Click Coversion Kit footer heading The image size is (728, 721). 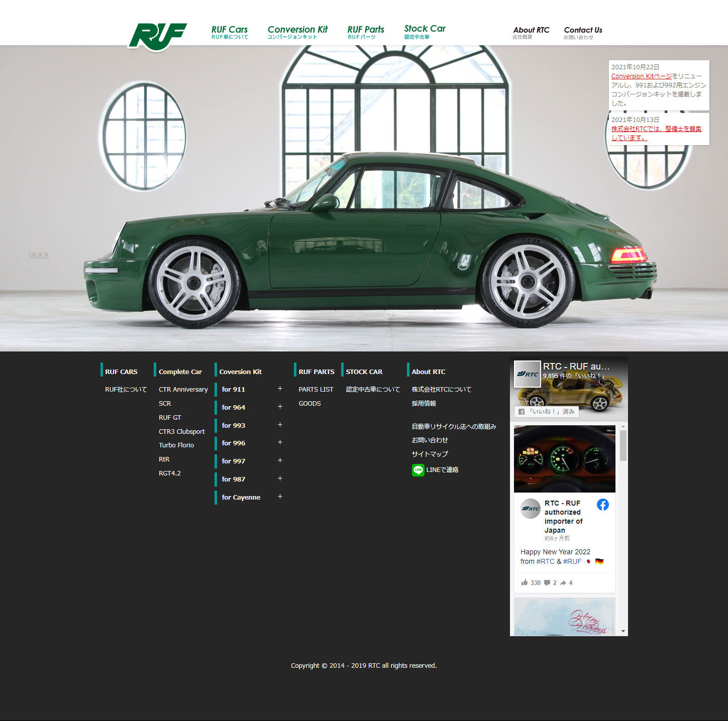pos(241,372)
